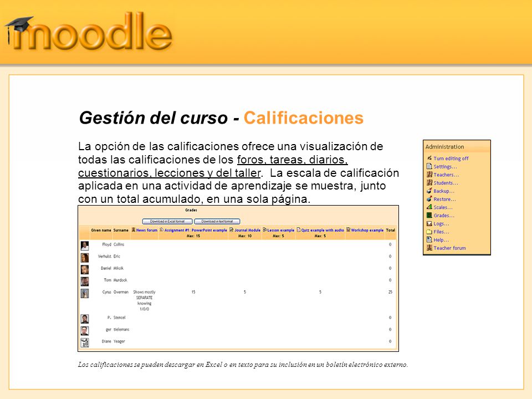Click the surname 'Collins' in the grades table

pyautogui.click(x=119, y=244)
